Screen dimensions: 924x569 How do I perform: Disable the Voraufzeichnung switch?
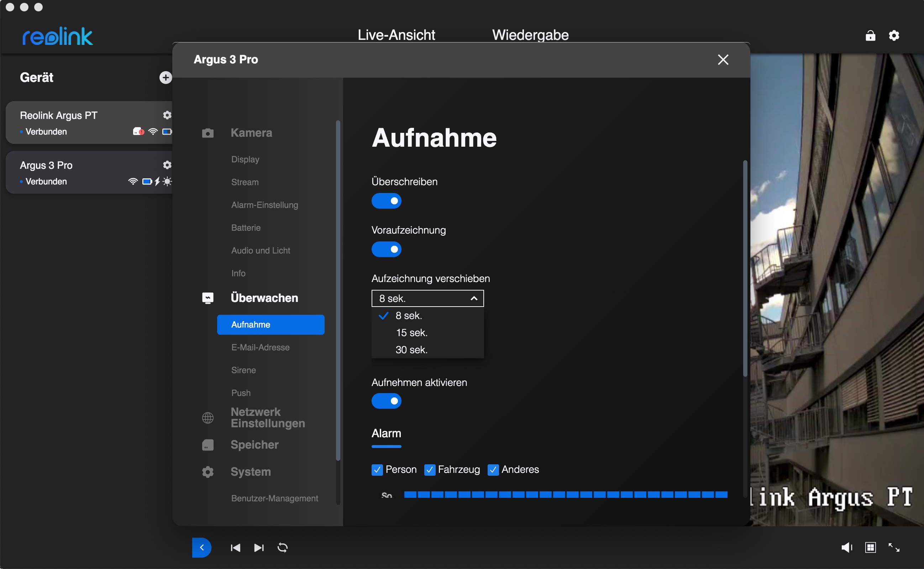pos(386,249)
